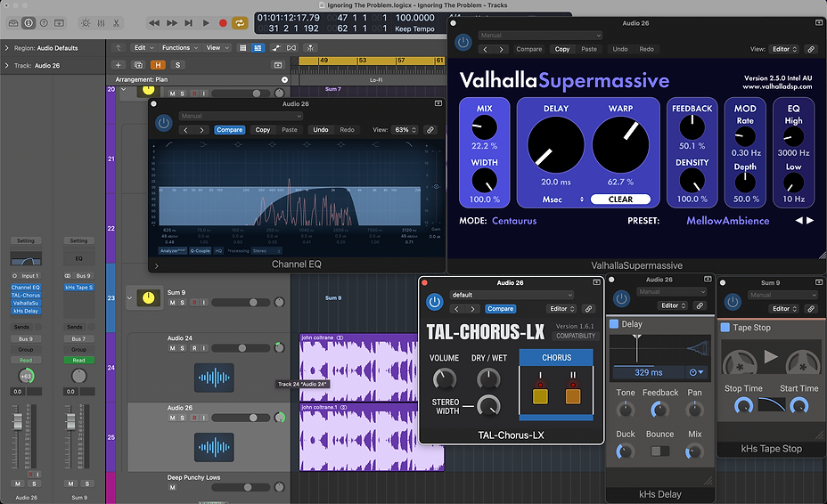Toggle ValhallaSupermassive power button

(x=463, y=42)
